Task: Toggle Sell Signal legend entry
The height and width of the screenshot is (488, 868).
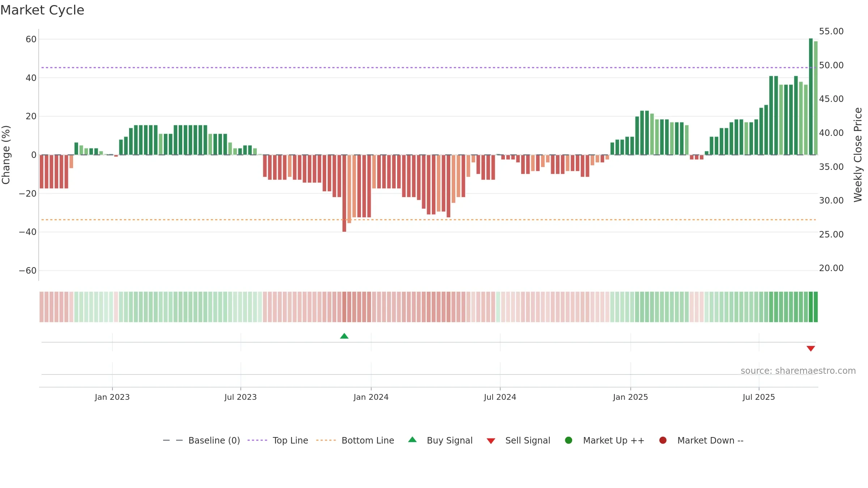Action: pos(519,440)
